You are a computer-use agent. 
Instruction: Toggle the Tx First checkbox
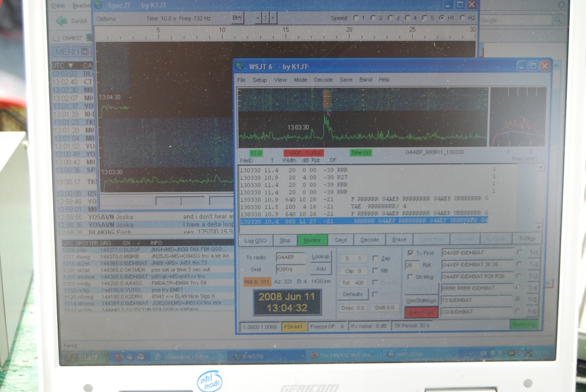coord(410,253)
